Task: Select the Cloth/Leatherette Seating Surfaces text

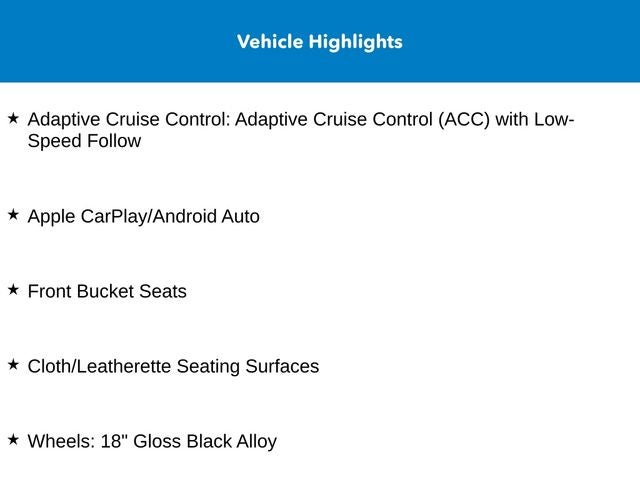Action: pos(173,367)
